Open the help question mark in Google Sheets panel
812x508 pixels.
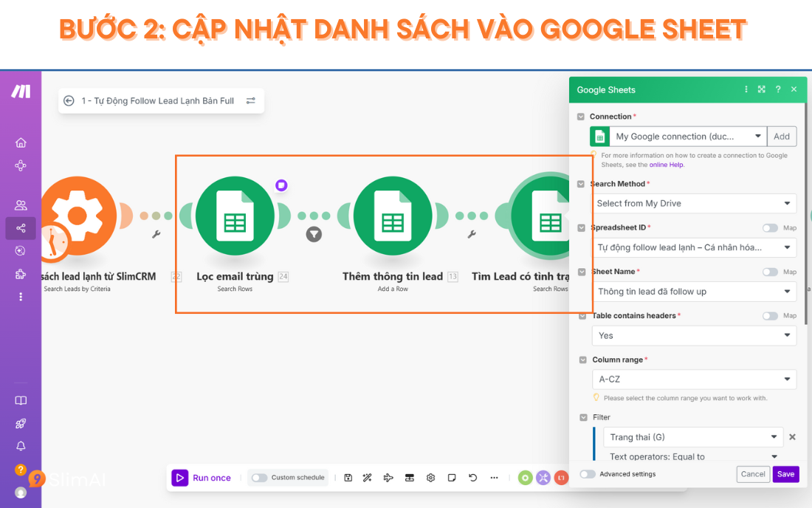coord(777,89)
